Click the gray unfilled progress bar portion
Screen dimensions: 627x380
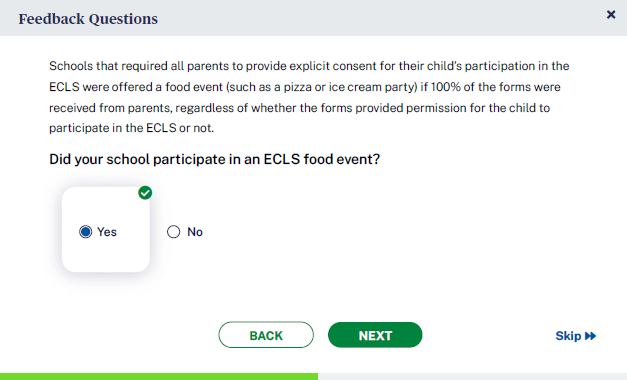[x=472, y=377]
